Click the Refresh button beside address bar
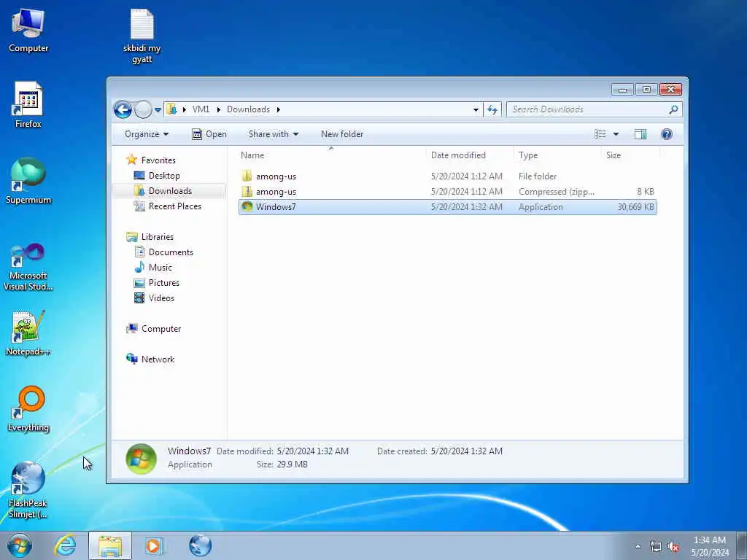 [492, 109]
